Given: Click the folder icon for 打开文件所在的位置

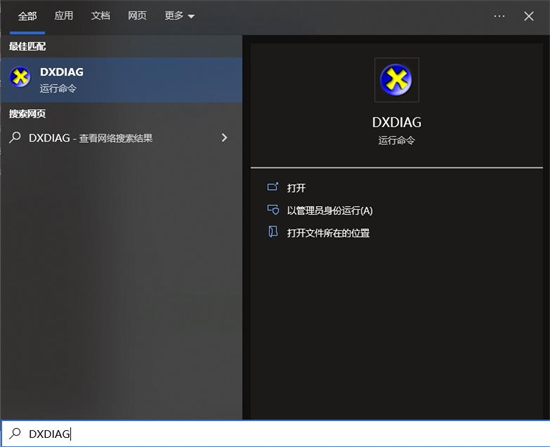Looking at the screenshot, I should (x=273, y=232).
